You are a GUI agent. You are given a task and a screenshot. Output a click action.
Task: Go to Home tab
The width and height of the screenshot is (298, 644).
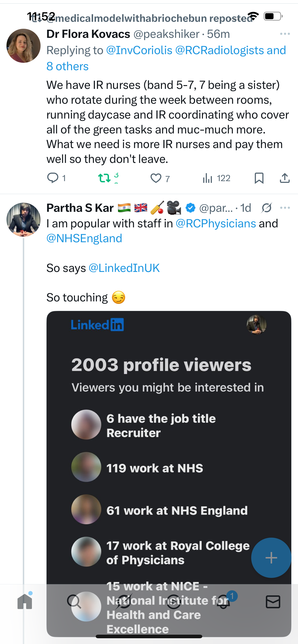pyautogui.click(x=25, y=602)
